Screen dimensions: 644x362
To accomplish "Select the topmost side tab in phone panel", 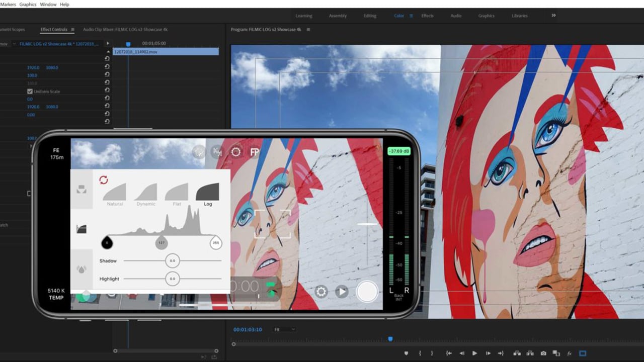I will (x=82, y=189).
